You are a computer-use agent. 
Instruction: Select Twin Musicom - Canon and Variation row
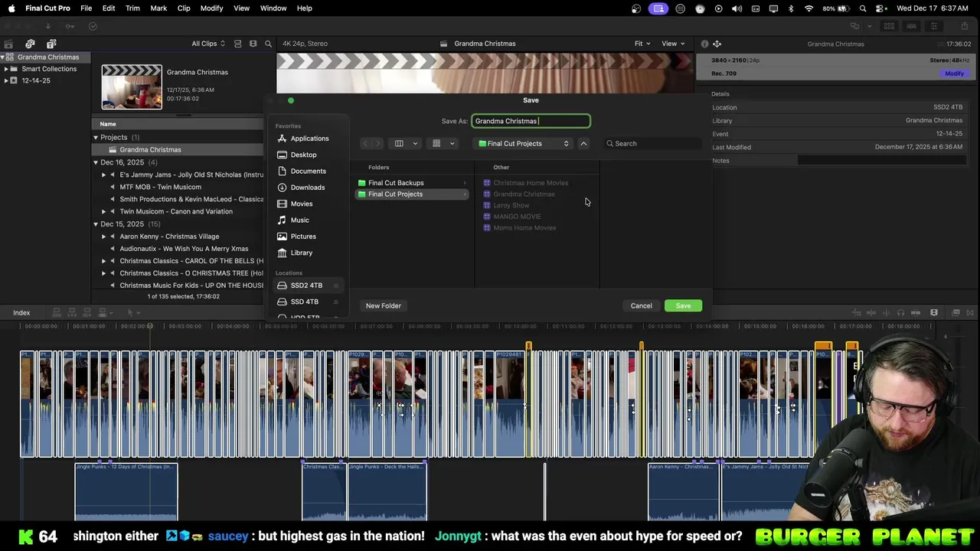point(178,211)
